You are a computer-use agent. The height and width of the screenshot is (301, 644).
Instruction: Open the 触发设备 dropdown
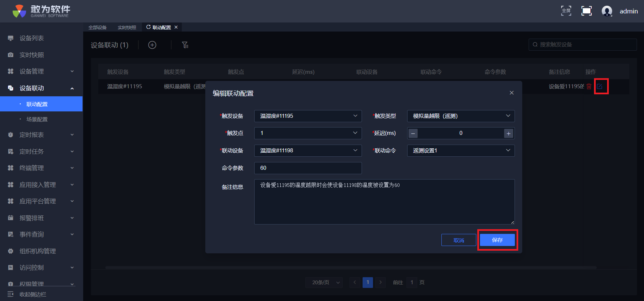308,116
